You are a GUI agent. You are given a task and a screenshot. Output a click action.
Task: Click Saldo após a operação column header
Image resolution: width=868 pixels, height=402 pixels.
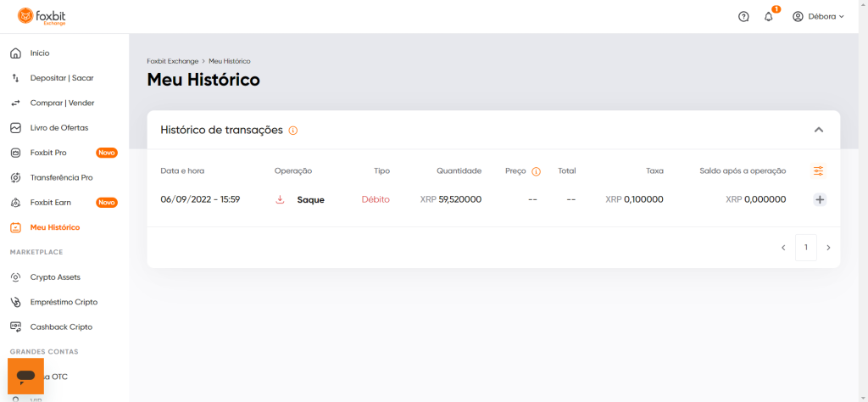(x=743, y=171)
